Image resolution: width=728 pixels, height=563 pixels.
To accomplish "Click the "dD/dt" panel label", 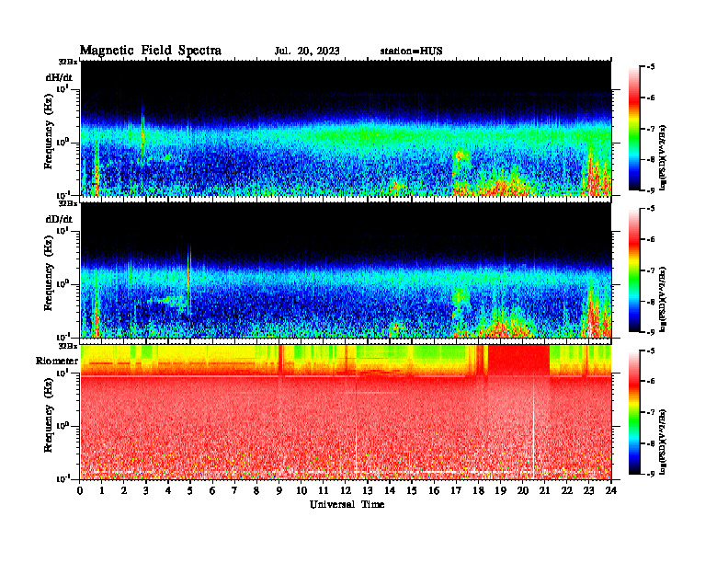I will pos(59,218).
